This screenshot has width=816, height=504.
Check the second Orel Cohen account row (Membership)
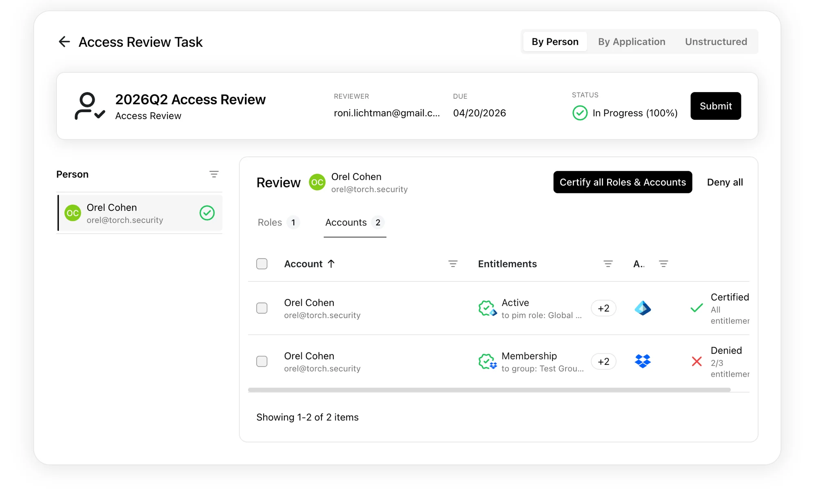[262, 361]
